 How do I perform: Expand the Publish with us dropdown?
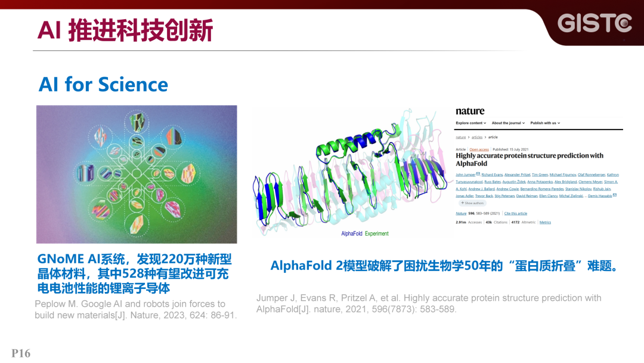pos(545,123)
